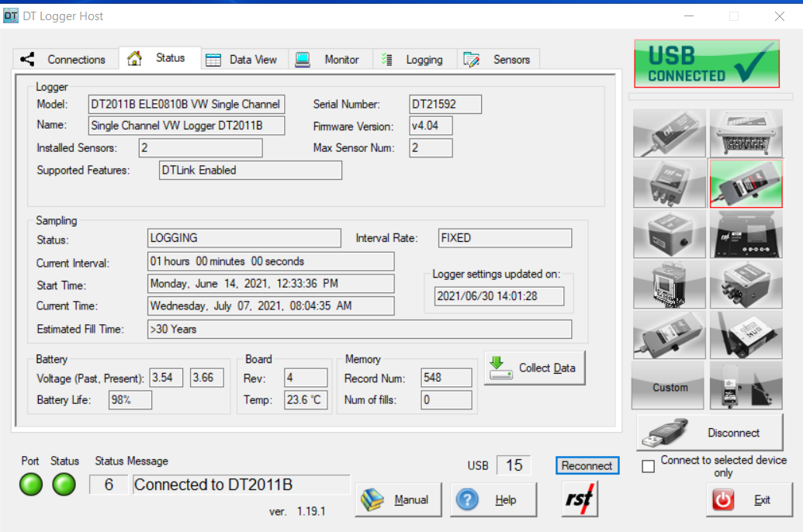Click the Name field Single Channel VW Logger
The image size is (803, 532).
pos(186,126)
